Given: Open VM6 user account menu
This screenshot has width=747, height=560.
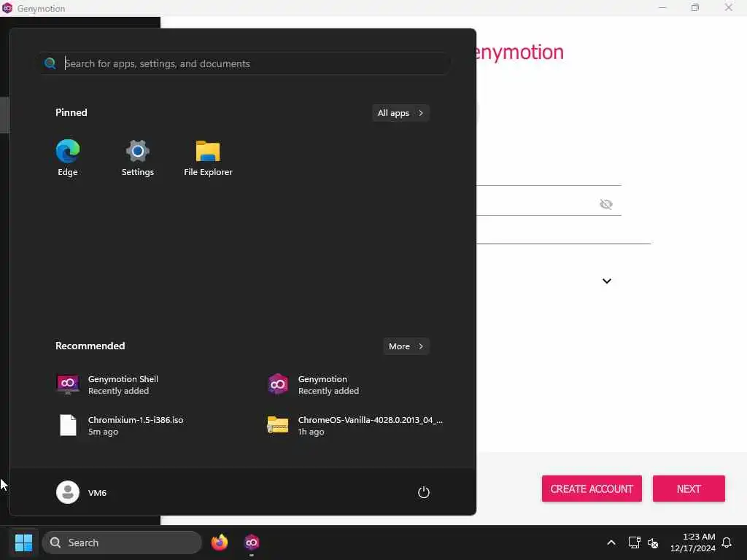Looking at the screenshot, I should (x=82, y=492).
